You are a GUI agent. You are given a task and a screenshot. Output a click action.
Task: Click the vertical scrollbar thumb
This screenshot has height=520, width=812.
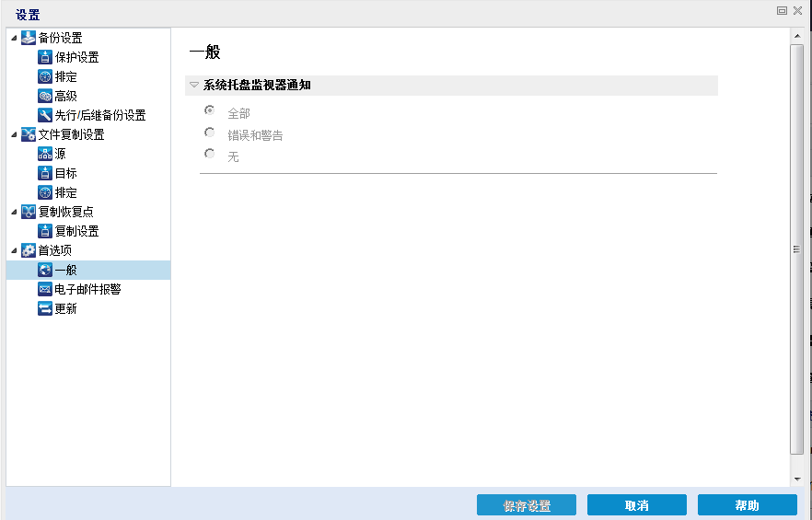[x=797, y=249]
